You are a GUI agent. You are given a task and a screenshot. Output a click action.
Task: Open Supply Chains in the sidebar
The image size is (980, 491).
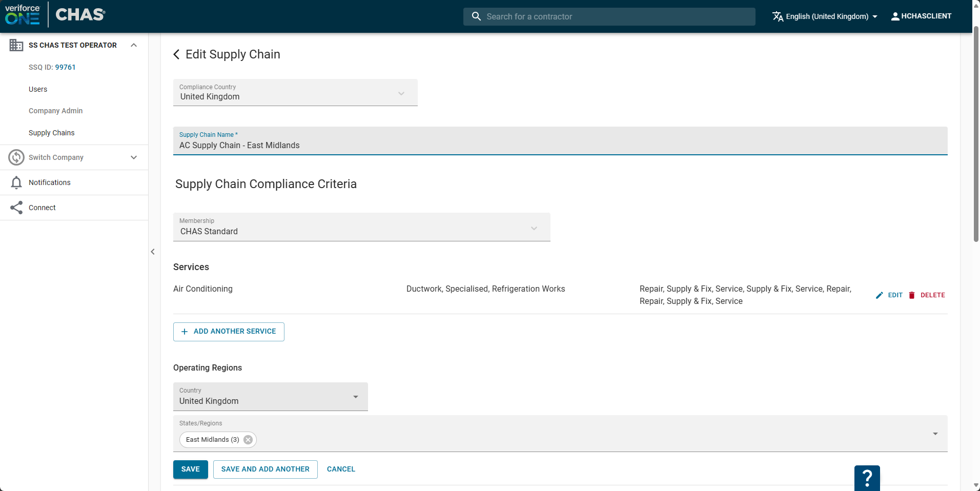click(x=52, y=133)
